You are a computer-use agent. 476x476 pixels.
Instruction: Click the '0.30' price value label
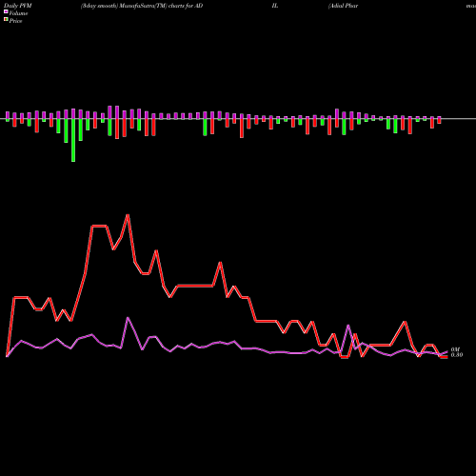click(457, 355)
